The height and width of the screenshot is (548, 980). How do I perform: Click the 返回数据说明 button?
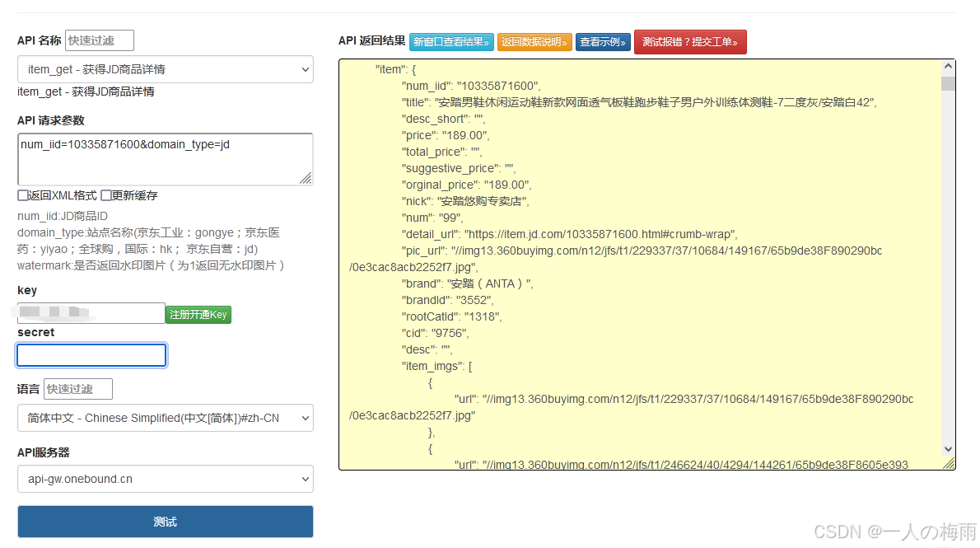(534, 42)
